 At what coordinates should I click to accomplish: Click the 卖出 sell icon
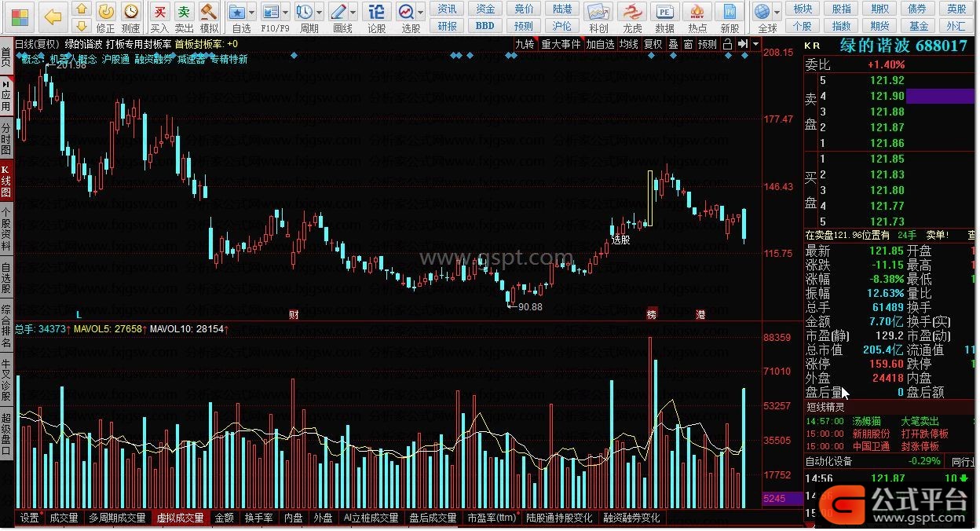click(184, 16)
